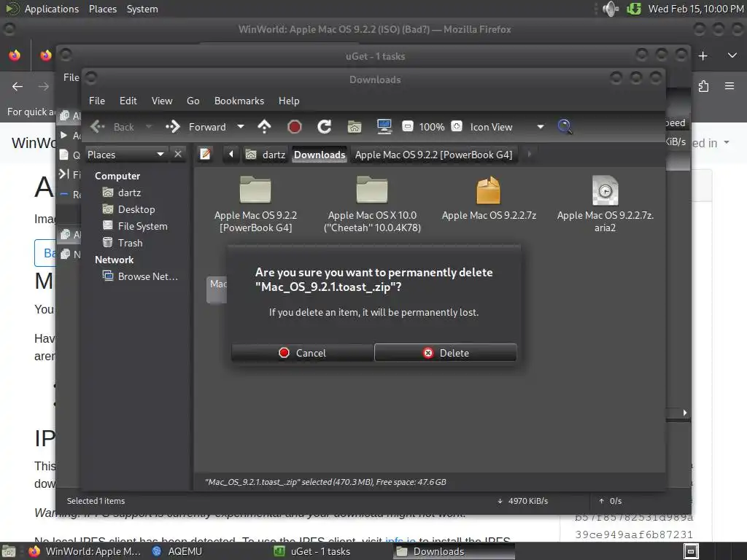Select dartz in the path bar
Image resolution: width=747 pixels, height=560 pixels.
pos(266,155)
